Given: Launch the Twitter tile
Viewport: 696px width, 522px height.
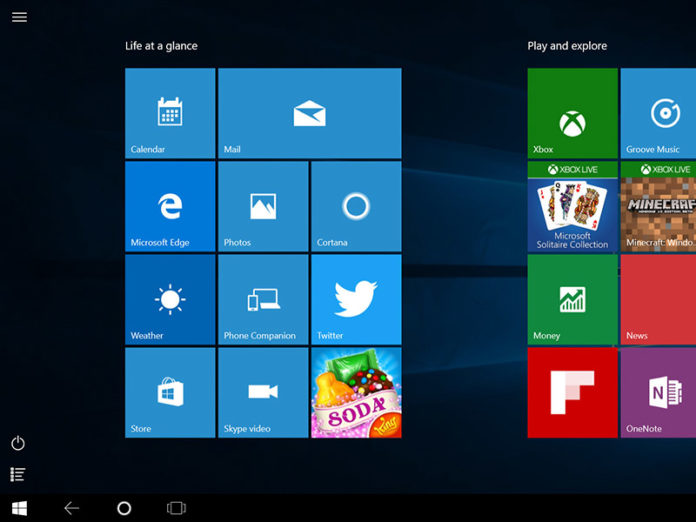Looking at the screenshot, I should point(356,300).
